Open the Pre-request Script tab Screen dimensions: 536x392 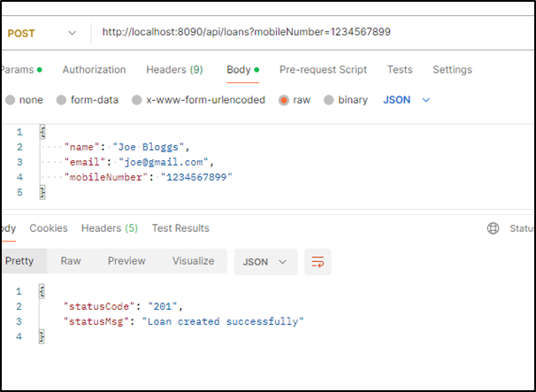pyautogui.click(x=323, y=69)
